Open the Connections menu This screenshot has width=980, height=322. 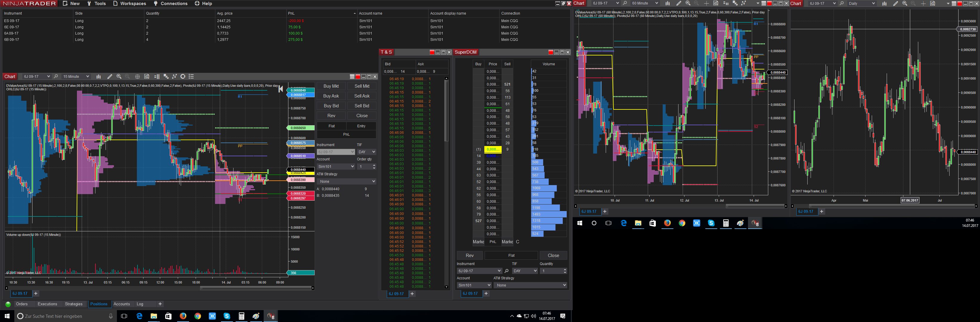point(170,3)
